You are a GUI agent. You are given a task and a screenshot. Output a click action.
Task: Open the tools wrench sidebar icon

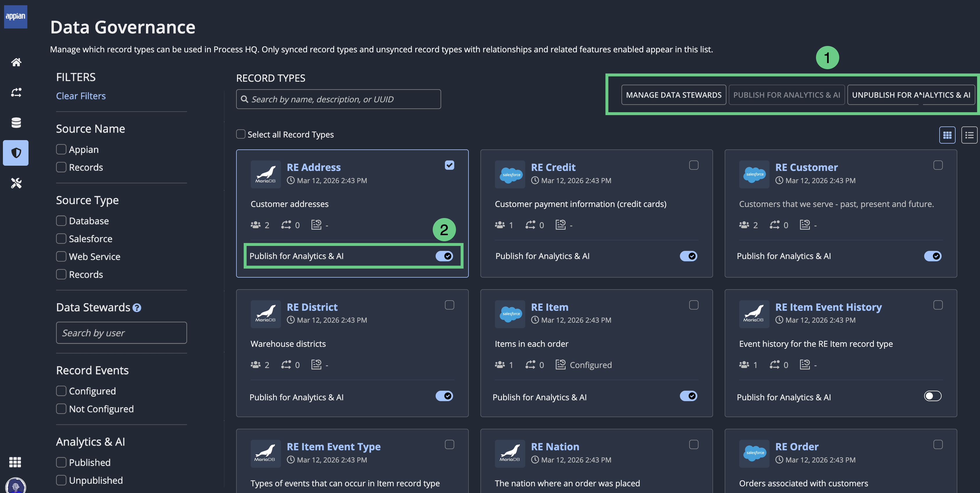pos(16,183)
